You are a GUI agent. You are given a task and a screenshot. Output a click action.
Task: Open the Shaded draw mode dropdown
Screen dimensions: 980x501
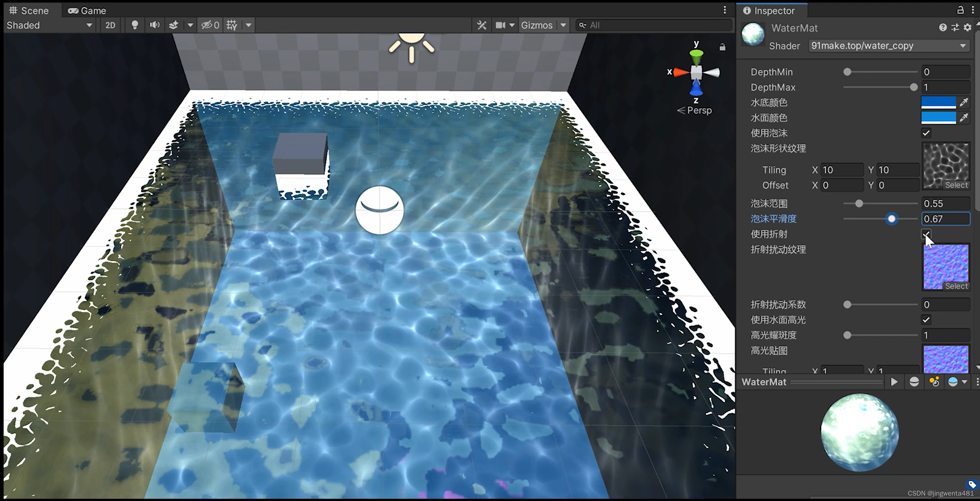(50, 25)
